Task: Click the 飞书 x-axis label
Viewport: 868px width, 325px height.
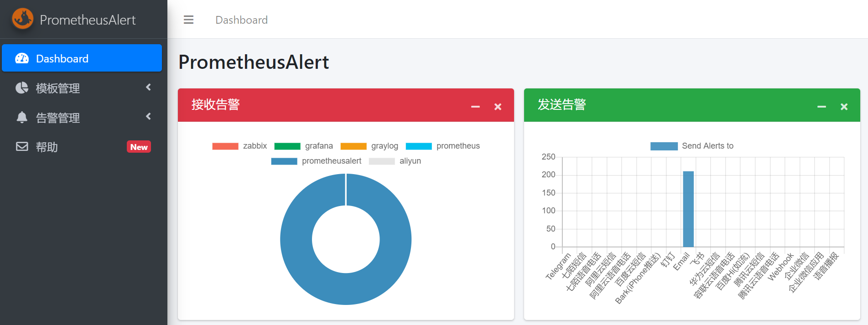Action: [697, 259]
